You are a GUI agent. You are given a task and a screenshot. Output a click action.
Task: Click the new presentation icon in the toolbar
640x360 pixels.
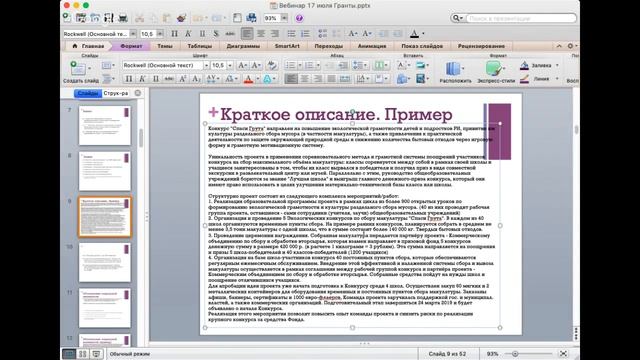(67, 18)
